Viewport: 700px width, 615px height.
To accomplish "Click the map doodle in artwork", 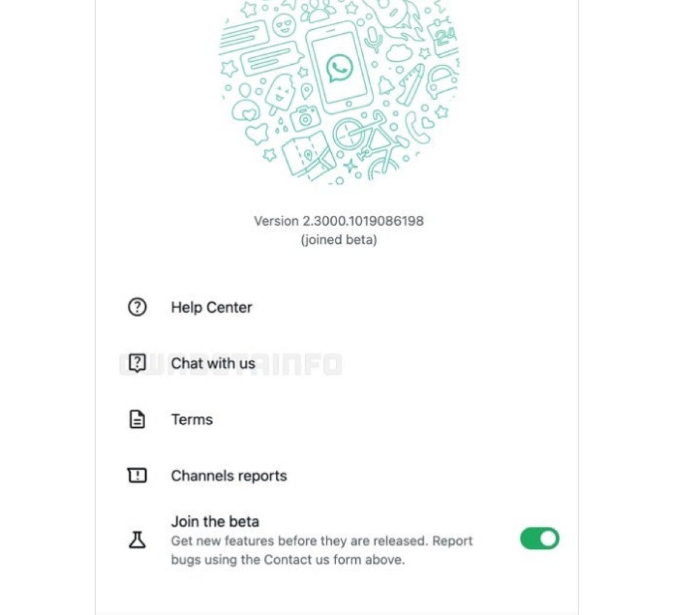I will coord(309,155).
